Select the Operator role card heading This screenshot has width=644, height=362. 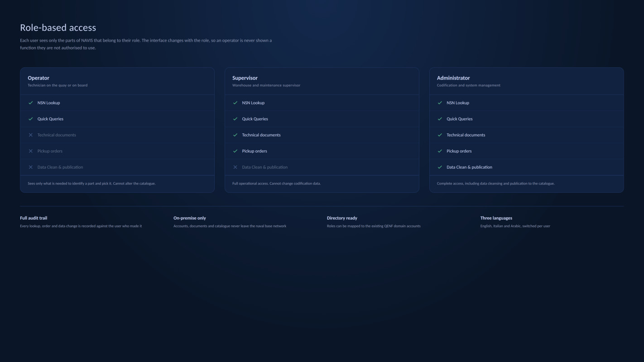(38, 78)
